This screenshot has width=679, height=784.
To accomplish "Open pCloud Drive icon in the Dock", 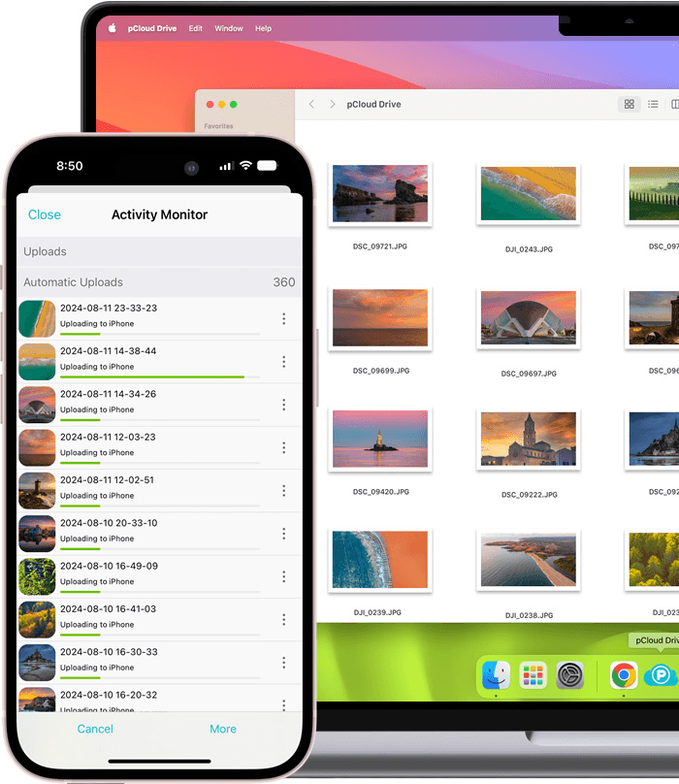I will tap(662, 675).
